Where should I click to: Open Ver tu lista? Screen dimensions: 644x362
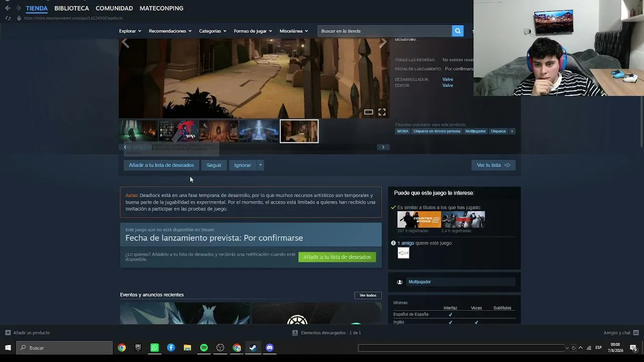[x=493, y=165]
